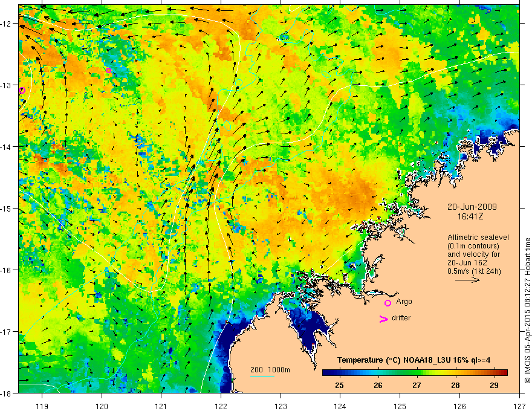Click longitude label 122

click(x=221, y=406)
